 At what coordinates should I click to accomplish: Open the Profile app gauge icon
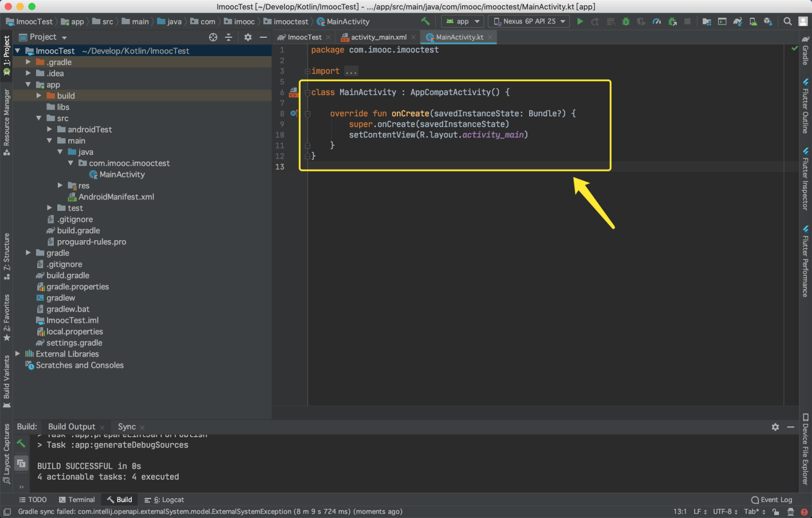pos(657,21)
